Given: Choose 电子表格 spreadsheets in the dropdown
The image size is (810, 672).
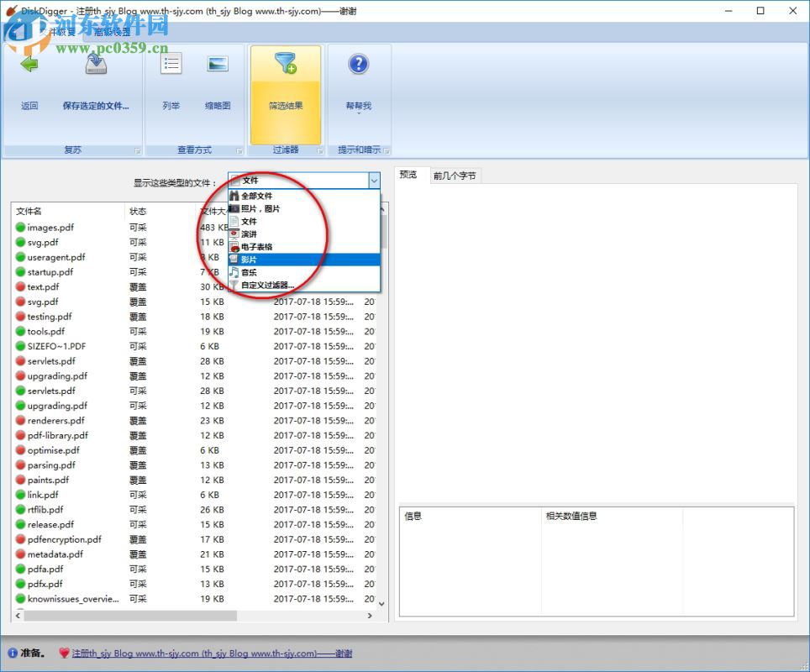Looking at the screenshot, I should click(304, 247).
